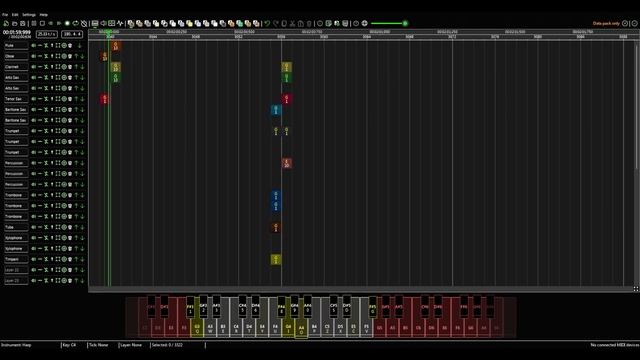Toggle lock on the Tuba layer
This screenshot has width=640, height=360.
tap(46, 227)
